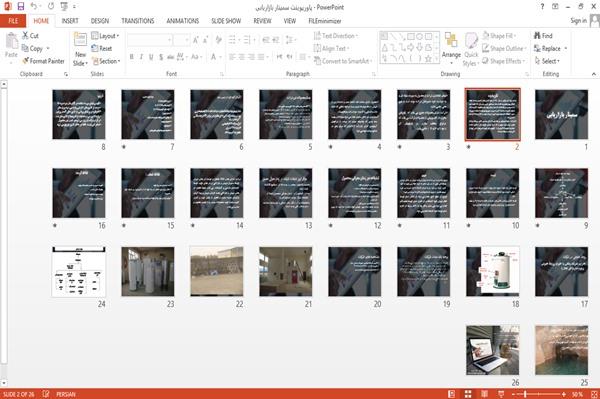Open Text Direction dropdown
Viewport: 600px width, 399px height.
tap(336, 36)
